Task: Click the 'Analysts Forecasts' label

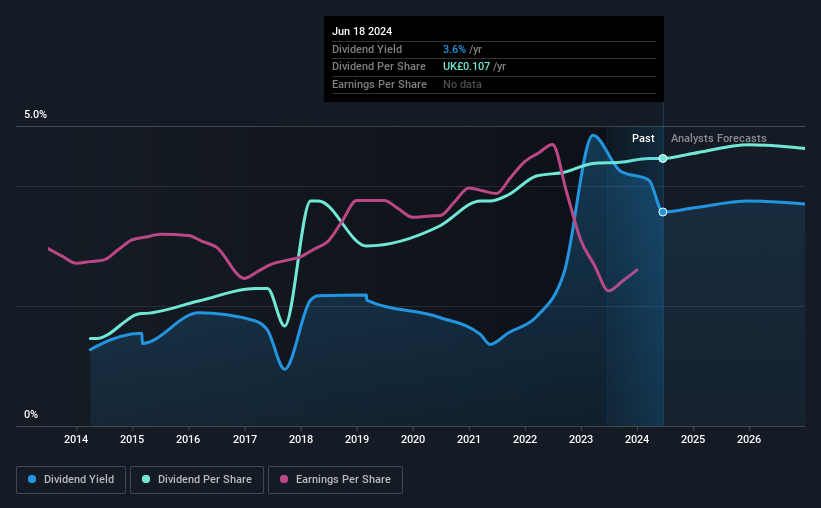Action: [x=718, y=138]
